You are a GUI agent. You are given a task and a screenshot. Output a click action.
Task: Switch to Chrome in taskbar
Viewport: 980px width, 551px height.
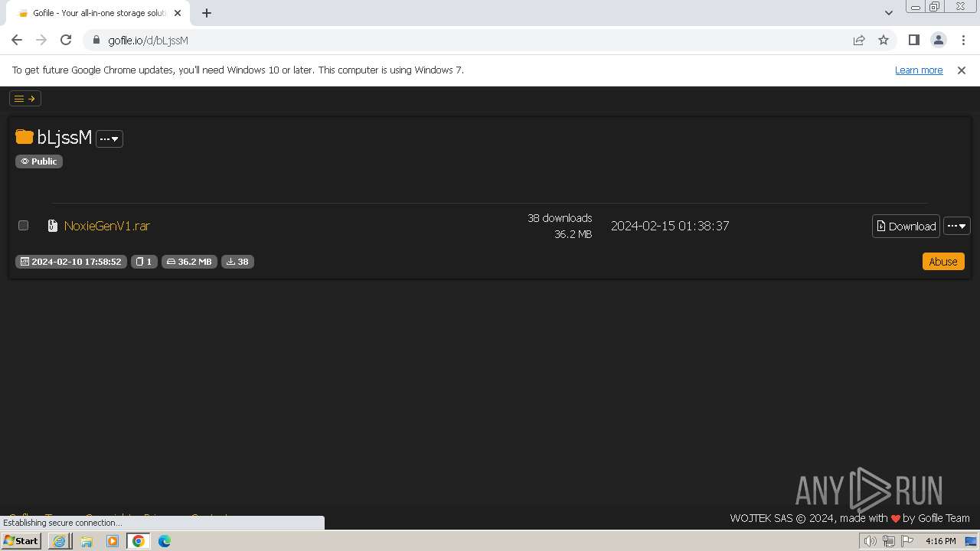(139, 541)
